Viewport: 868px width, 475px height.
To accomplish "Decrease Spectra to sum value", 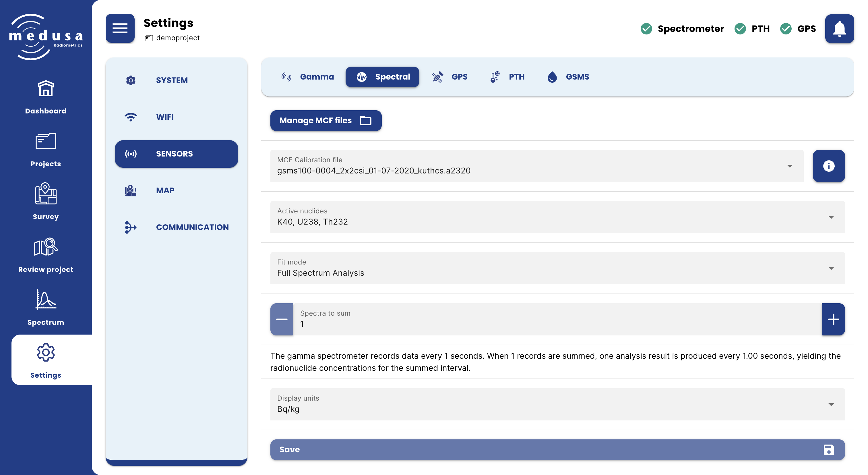I will click(282, 319).
